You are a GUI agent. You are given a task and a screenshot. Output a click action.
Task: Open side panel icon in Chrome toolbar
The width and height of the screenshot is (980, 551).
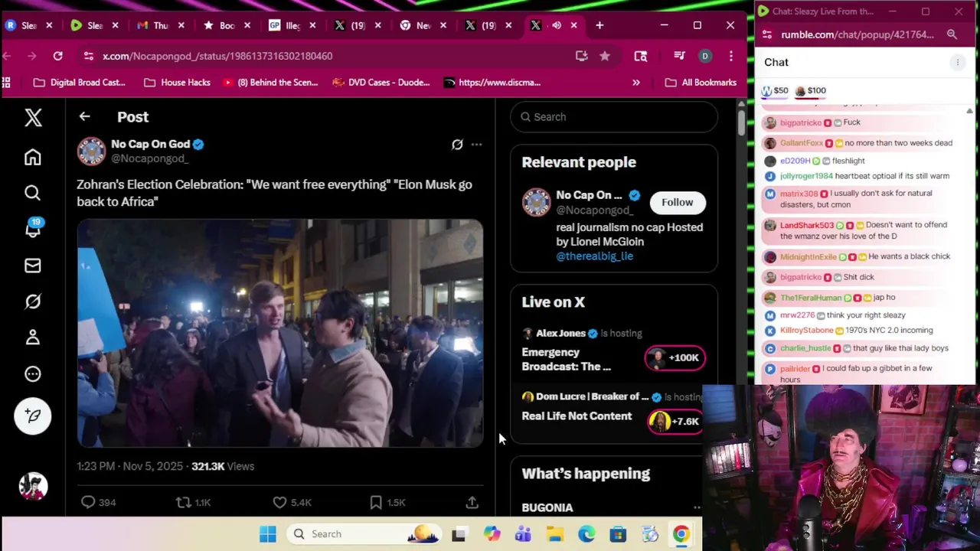click(x=641, y=56)
